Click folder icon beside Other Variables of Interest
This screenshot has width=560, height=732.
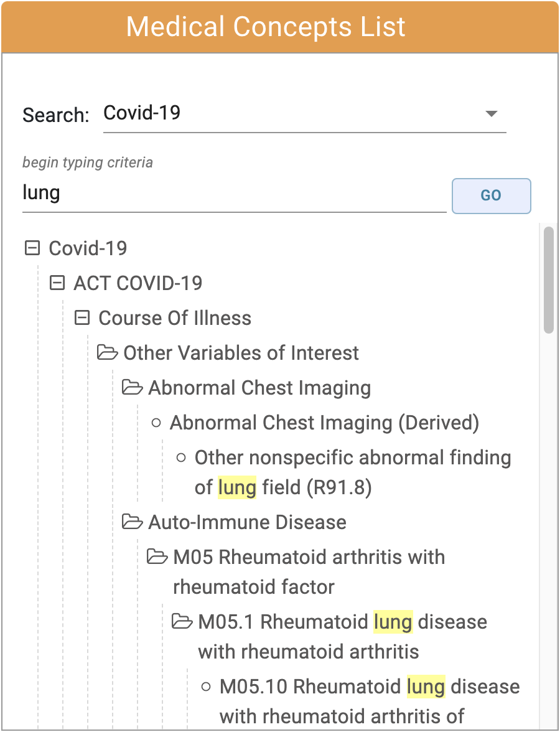point(108,353)
